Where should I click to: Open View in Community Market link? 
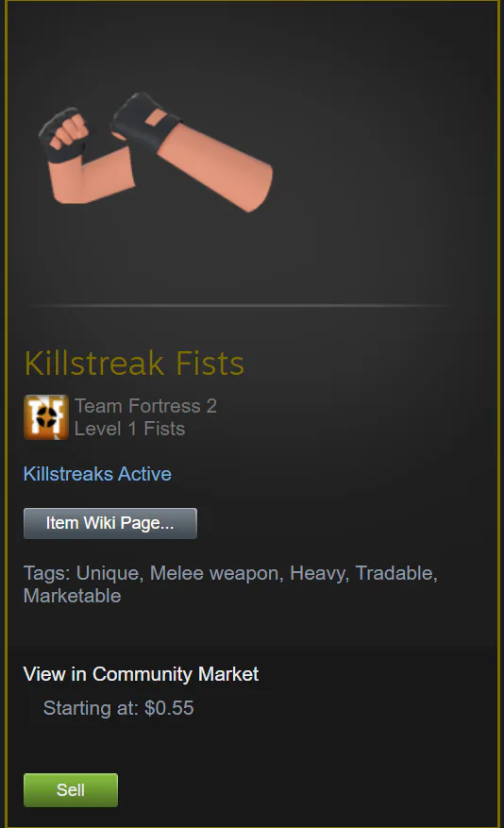(x=141, y=674)
